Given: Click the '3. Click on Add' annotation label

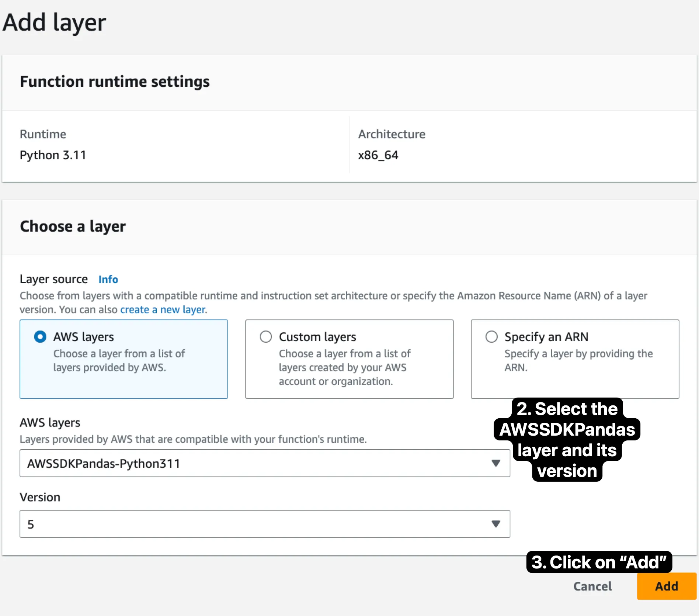Looking at the screenshot, I should [x=599, y=562].
